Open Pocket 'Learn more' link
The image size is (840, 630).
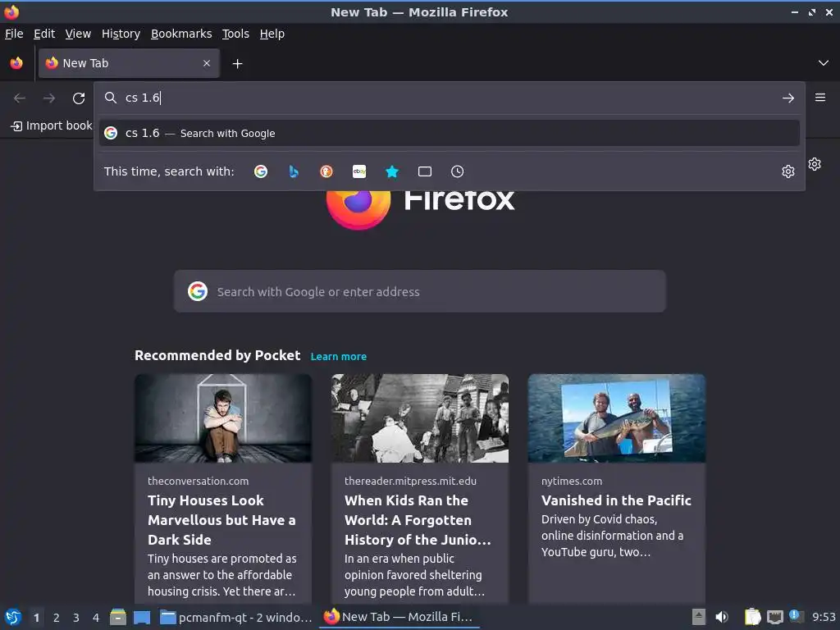pos(339,356)
